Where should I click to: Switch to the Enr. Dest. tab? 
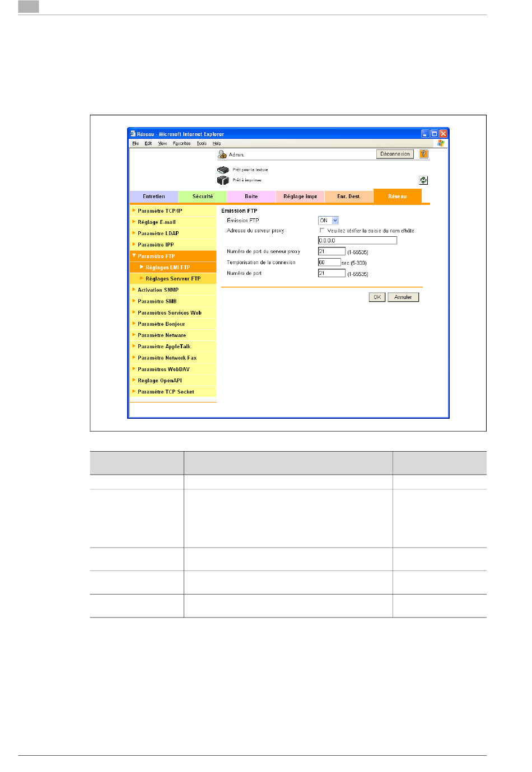pos(349,196)
